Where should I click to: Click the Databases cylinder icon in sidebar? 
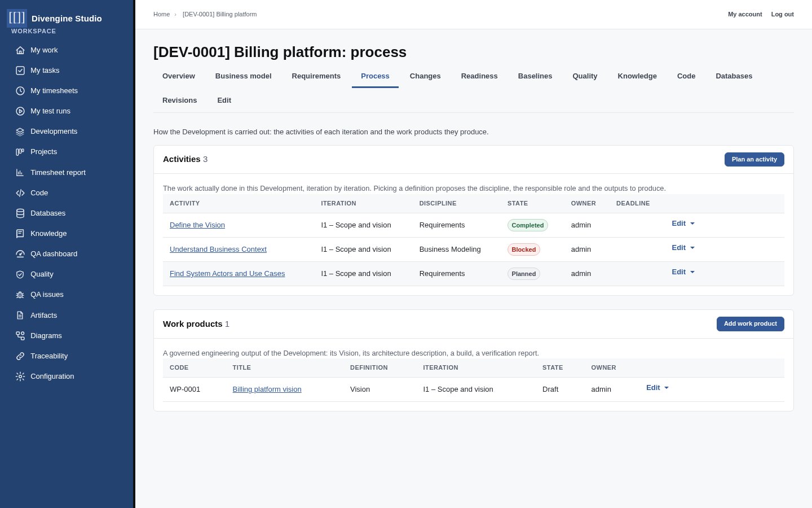point(20,213)
